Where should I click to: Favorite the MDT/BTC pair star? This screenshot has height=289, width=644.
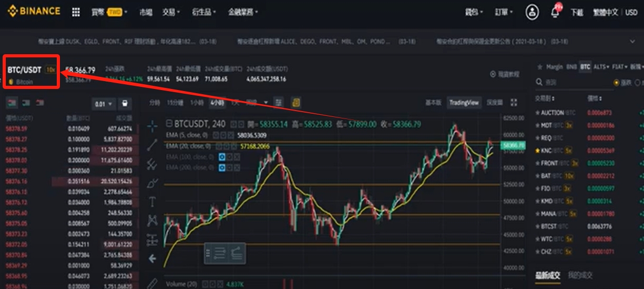(537, 125)
